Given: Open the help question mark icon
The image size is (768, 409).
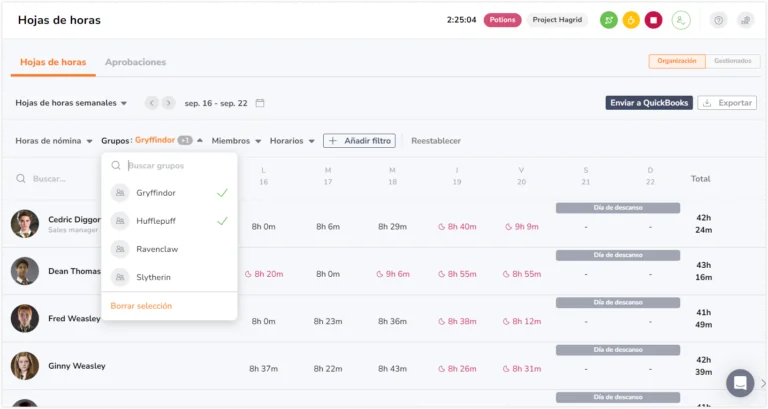Looking at the screenshot, I should point(719,20).
